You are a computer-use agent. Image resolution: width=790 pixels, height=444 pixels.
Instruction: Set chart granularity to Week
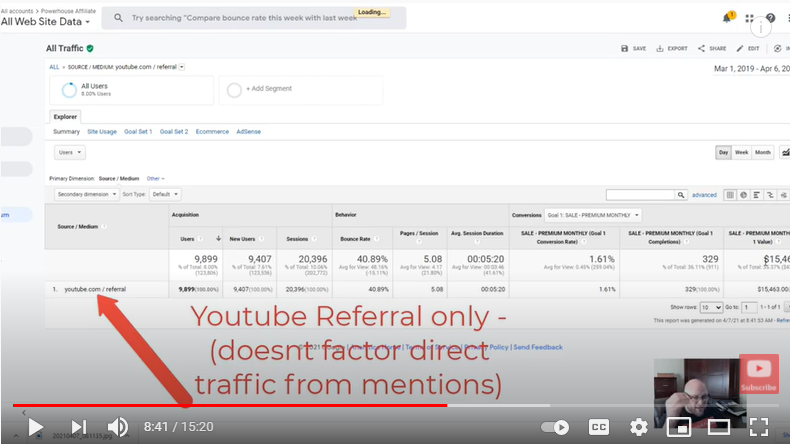point(742,152)
